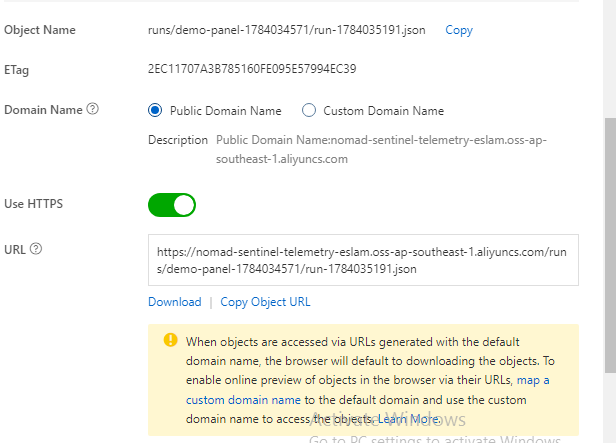
Task: Copy the object name
Action: click(458, 30)
